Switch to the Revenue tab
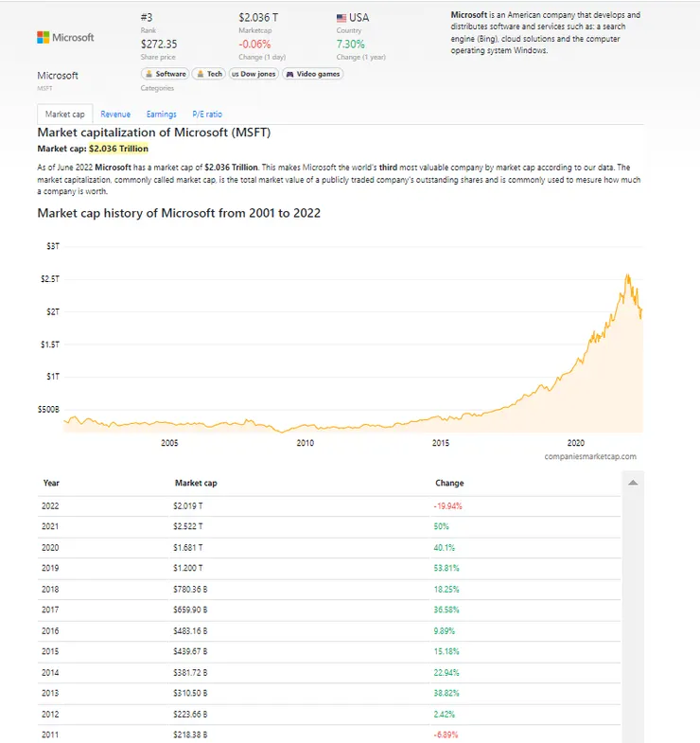Viewport: 700px width, 743px height. 115,115
